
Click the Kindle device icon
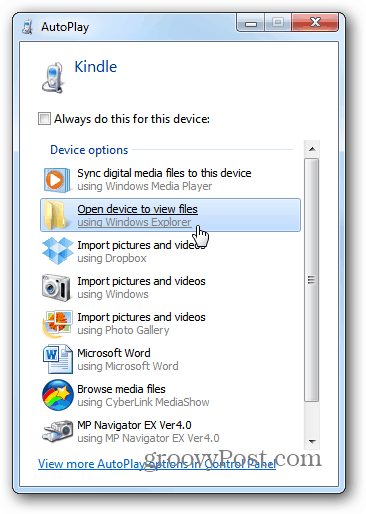pos(53,77)
